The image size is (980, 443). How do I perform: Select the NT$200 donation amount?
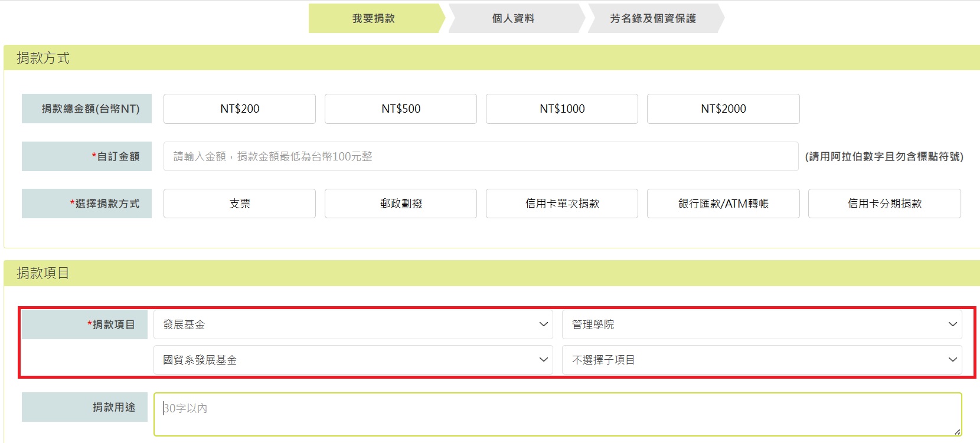point(239,109)
